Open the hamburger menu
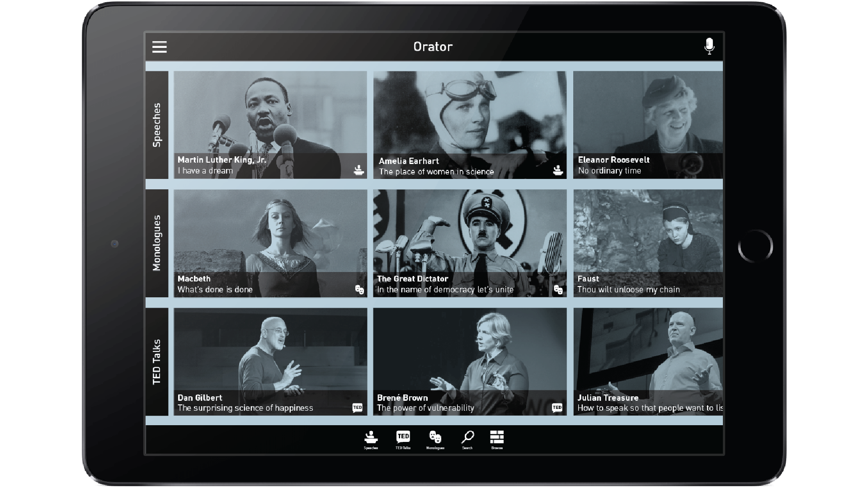The image size is (868, 488). 159,47
